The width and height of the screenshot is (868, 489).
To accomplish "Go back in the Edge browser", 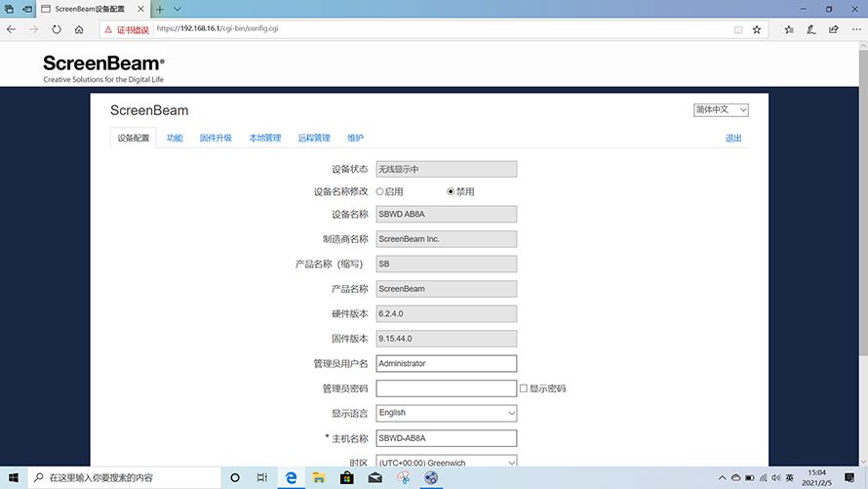I will [x=11, y=29].
